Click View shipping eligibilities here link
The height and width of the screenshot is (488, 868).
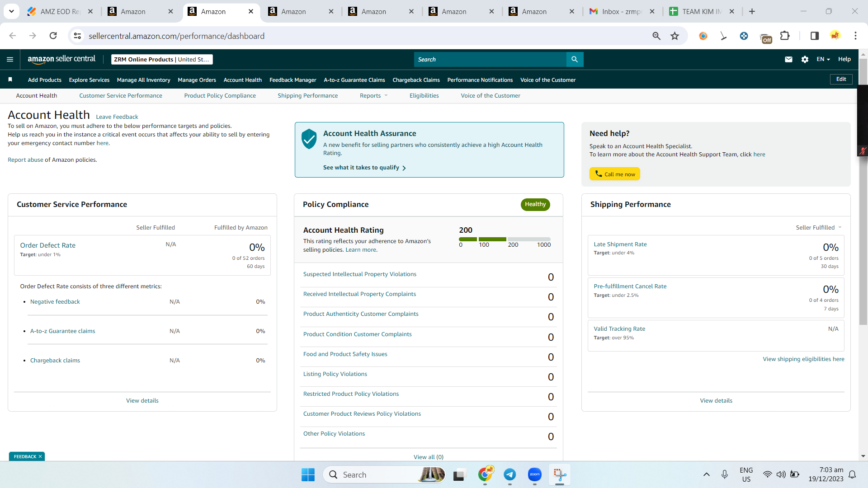coord(804,359)
